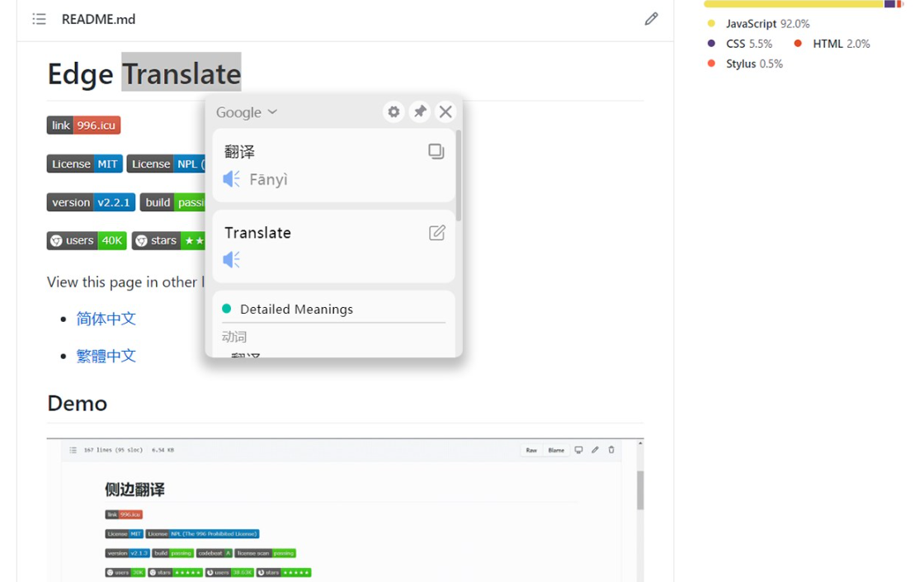
Task: Click the Chrome users 40K badge
Action: 87,240
